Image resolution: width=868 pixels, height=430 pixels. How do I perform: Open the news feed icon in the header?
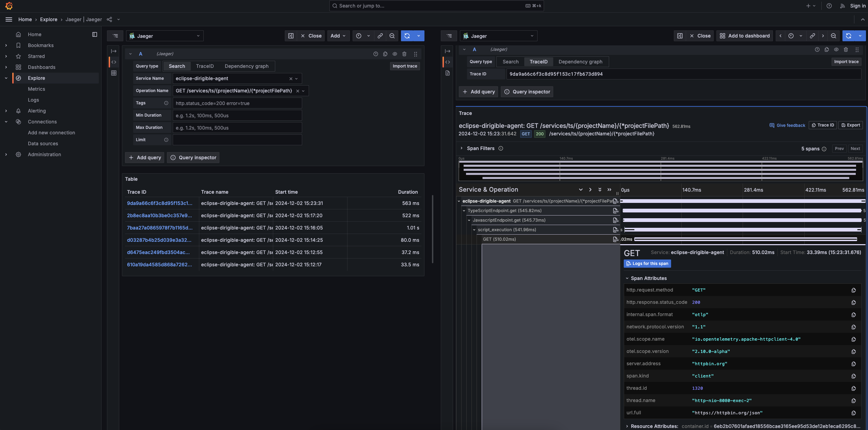tap(842, 6)
